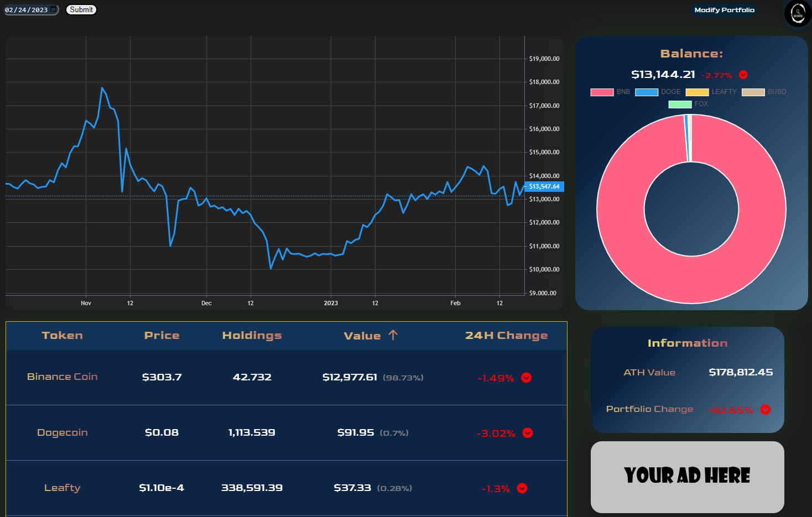812x517 pixels.
Task: Click the balance amount $13,144.21
Action: point(663,74)
